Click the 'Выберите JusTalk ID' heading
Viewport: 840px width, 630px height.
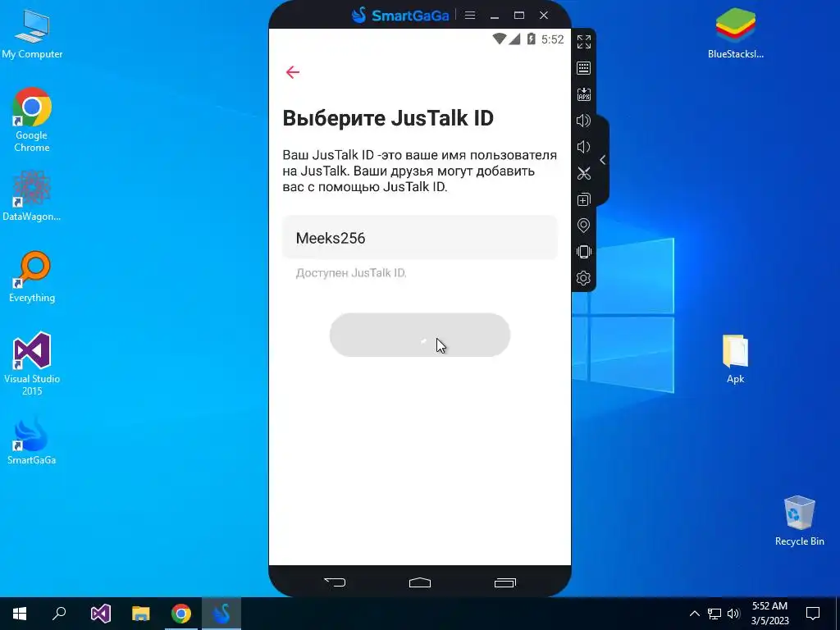coord(388,118)
